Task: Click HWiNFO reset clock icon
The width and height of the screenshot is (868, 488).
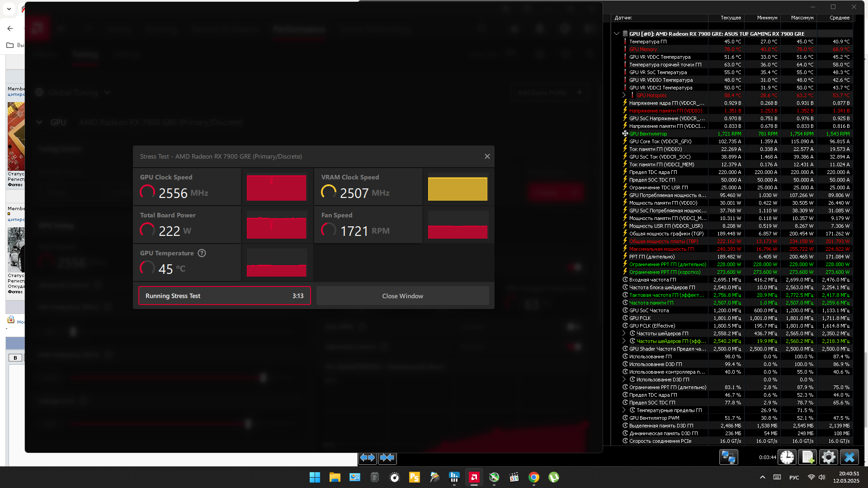Action: pos(787,457)
